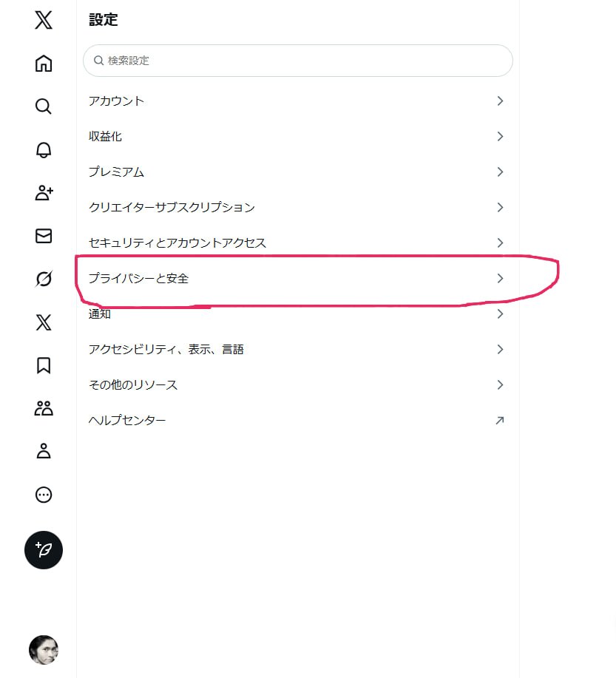Open Notifications bell icon
This screenshot has width=616, height=678.
tap(44, 150)
